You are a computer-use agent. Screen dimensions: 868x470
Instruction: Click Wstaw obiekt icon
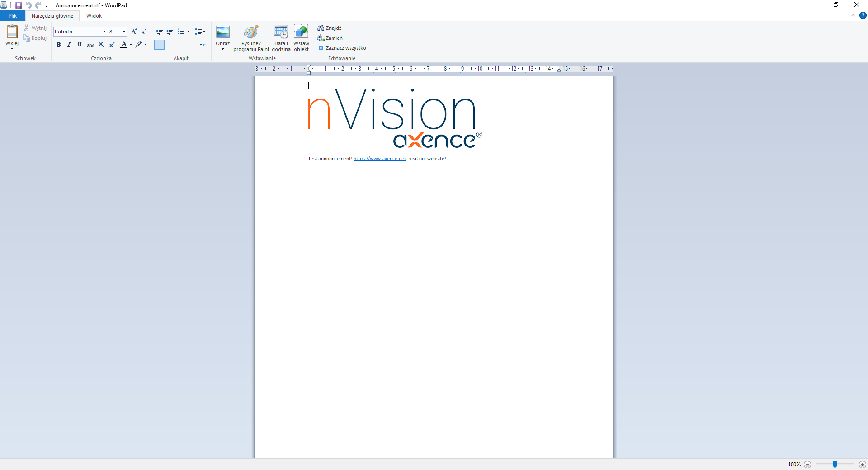301,32
